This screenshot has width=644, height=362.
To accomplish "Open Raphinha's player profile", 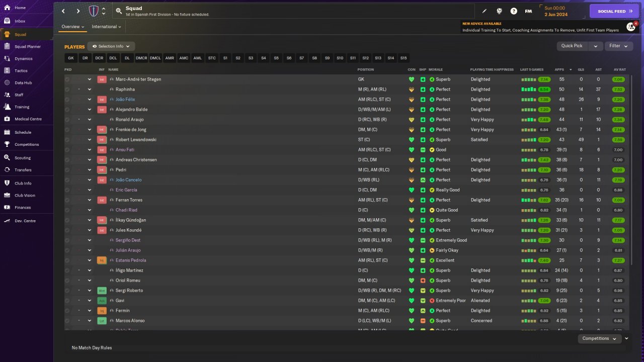I will (126, 89).
